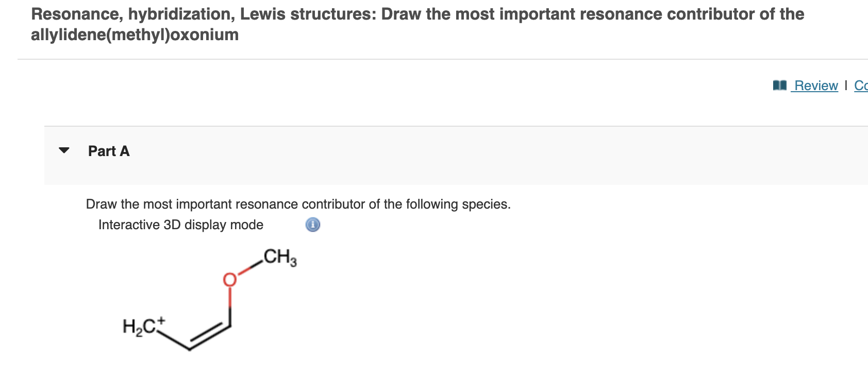
Task: Click the plus charge on H2C+
Action: [160, 319]
